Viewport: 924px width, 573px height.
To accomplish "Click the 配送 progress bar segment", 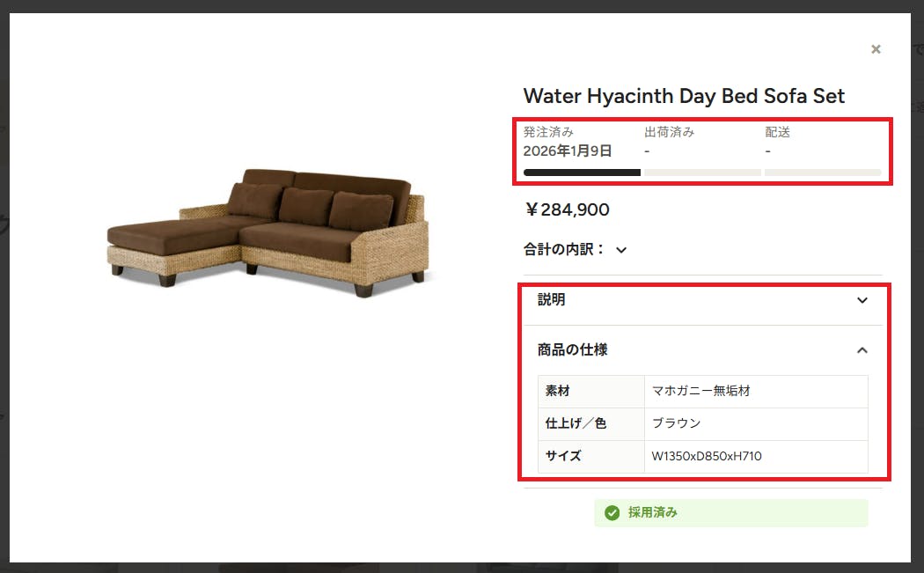I will 823,173.
